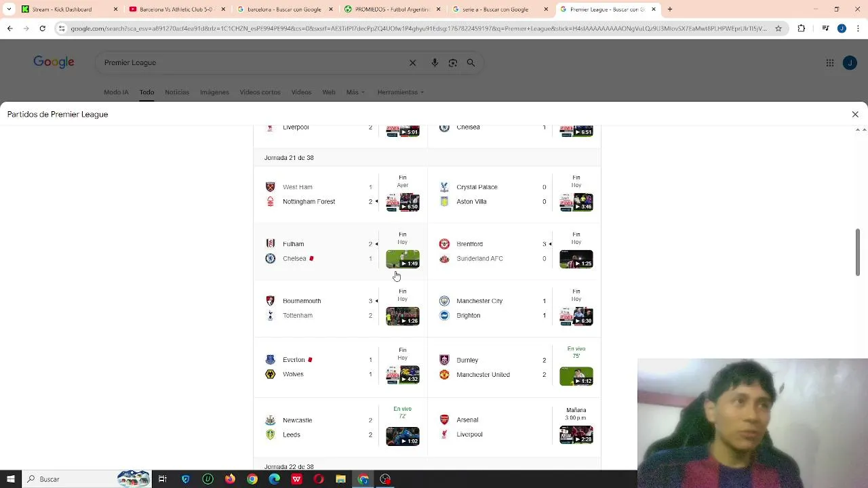Image resolution: width=868 pixels, height=488 pixels.
Task: View site information in the address bar
Action: click(x=62, y=28)
